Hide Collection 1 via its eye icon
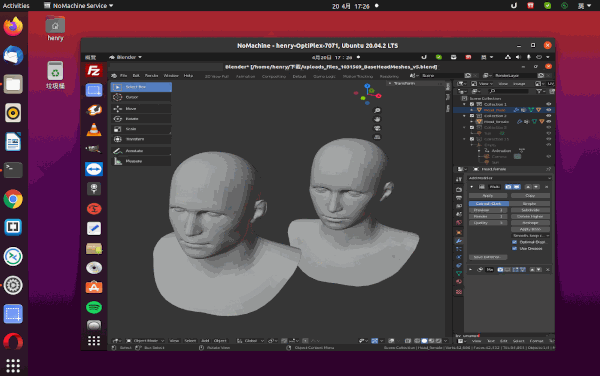The height and width of the screenshot is (376, 600). (x=548, y=104)
